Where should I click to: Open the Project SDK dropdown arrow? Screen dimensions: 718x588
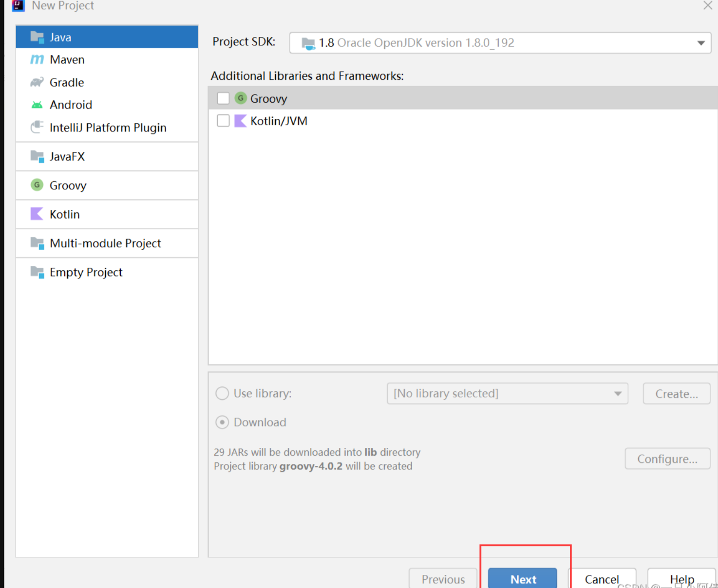[701, 43]
